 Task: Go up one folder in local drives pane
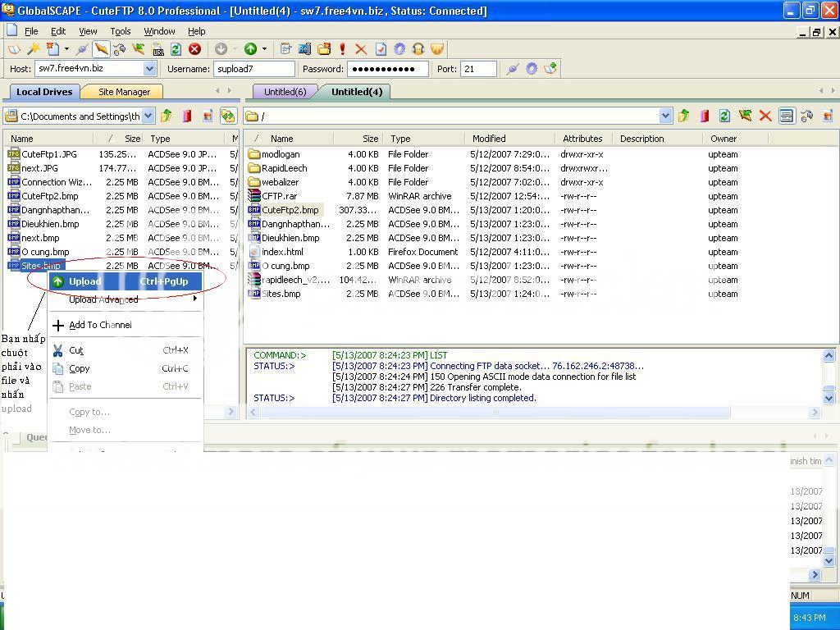click(x=167, y=116)
